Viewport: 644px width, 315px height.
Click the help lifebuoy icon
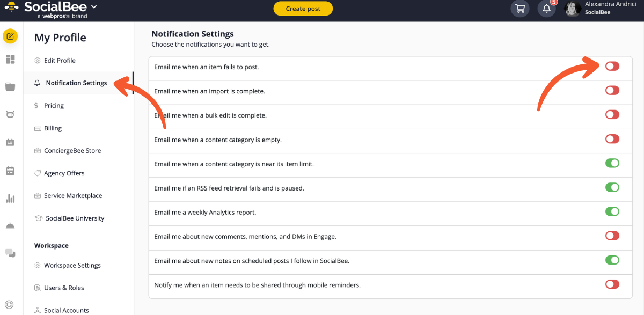(10, 305)
